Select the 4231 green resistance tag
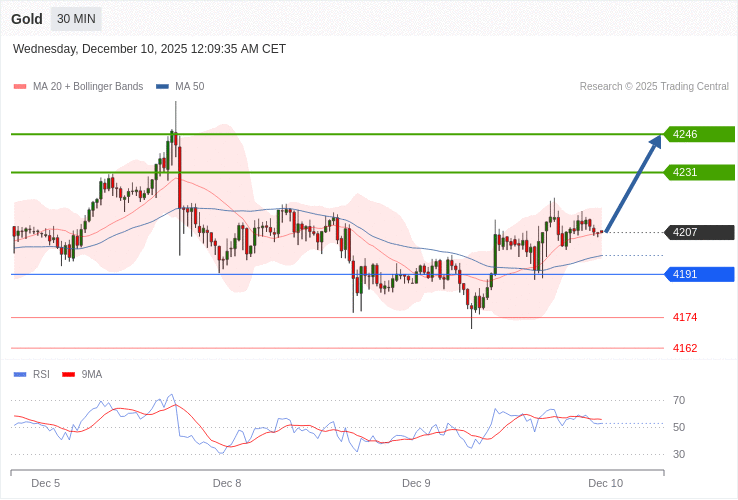Viewport: 738px width, 500px height. [698, 172]
